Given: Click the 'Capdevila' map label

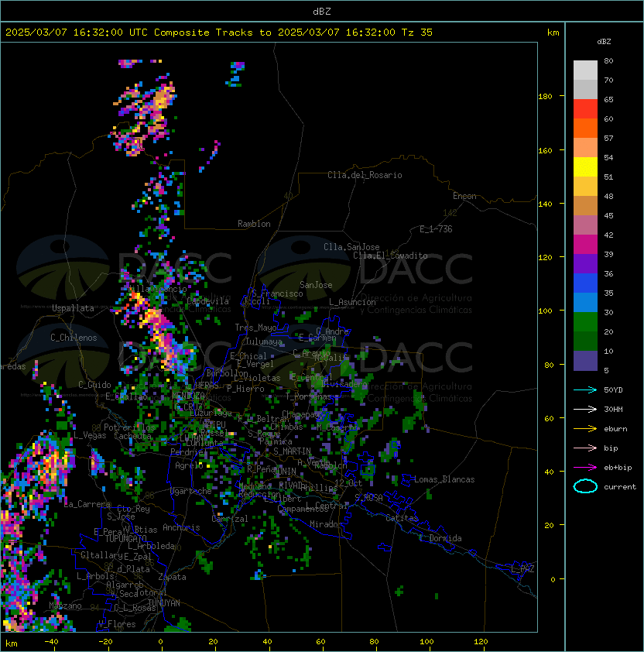Looking at the screenshot, I should [208, 301].
